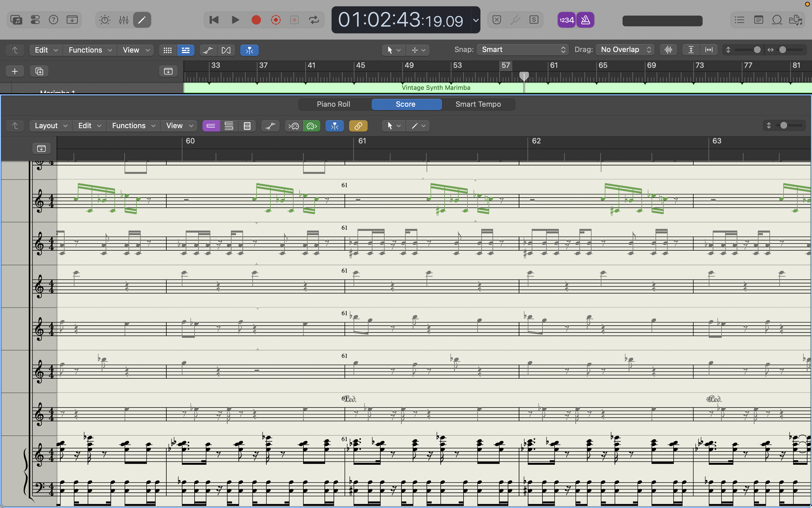Viewport: 812px width, 508px height.
Task: Switch to list tracks view button
Action: click(x=185, y=50)
